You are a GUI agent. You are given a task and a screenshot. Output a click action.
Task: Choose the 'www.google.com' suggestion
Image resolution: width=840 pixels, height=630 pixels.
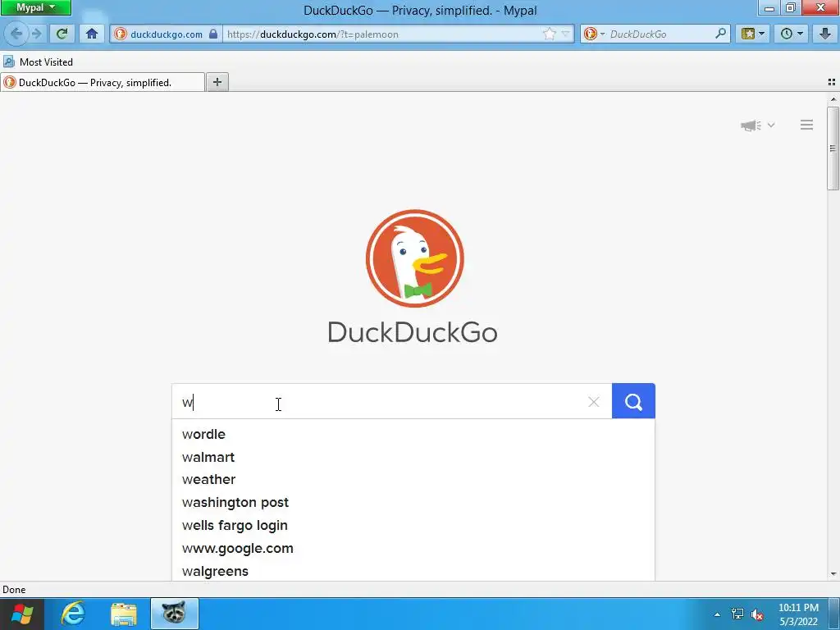click(x=413, y=549)
